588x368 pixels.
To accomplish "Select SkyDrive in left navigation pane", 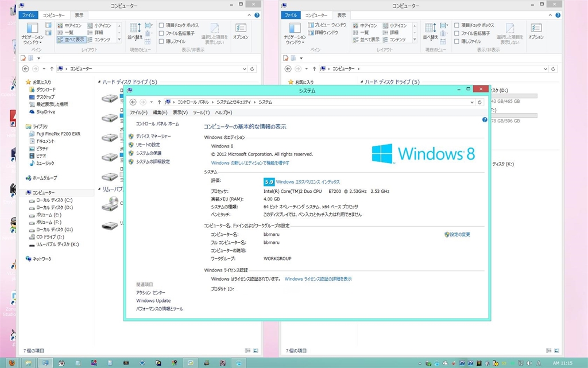I will pyautogui.click(x=46, y=112).
